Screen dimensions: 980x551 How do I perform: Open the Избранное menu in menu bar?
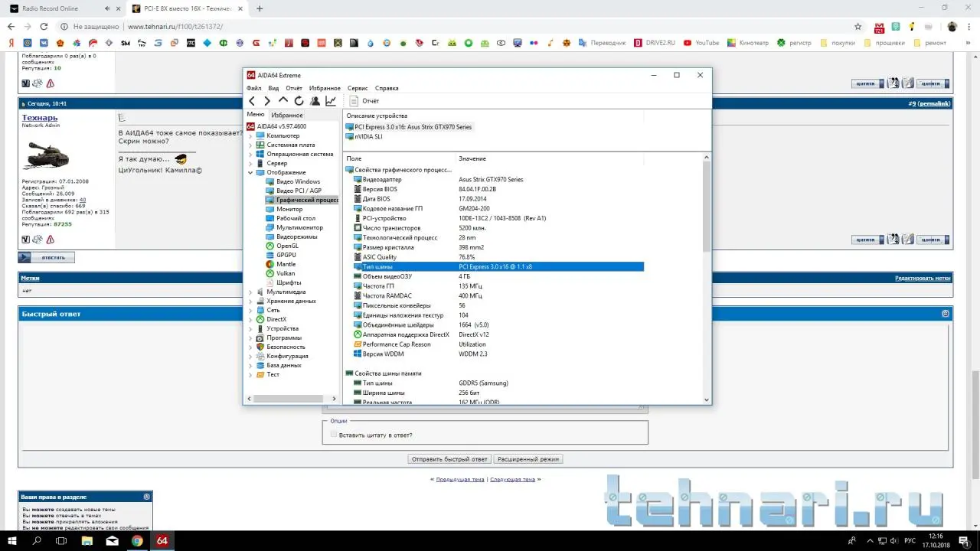[325, 88]
